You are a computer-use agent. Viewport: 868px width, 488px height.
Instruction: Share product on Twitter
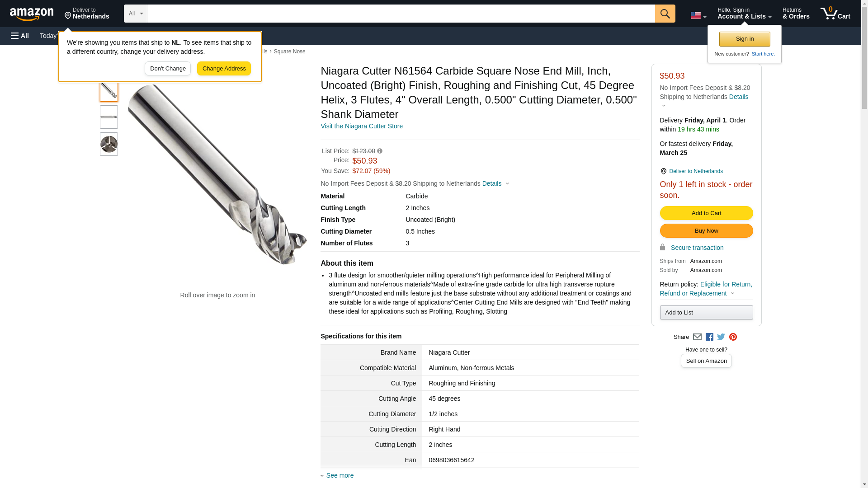tap(721, 337)
